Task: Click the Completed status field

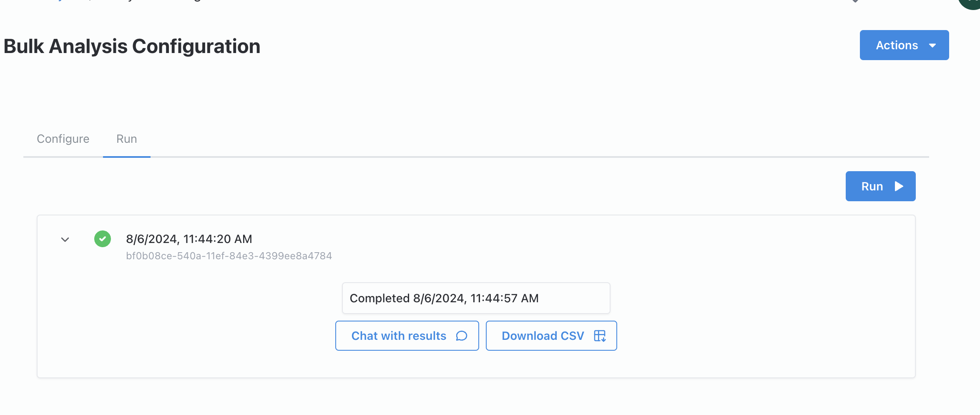Action: coord(476,298)
